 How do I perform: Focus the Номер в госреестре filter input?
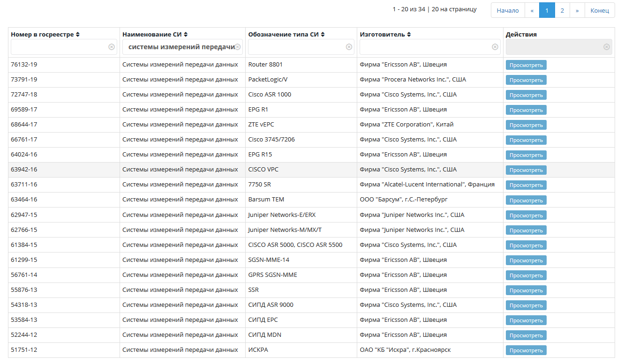(59, 47)
